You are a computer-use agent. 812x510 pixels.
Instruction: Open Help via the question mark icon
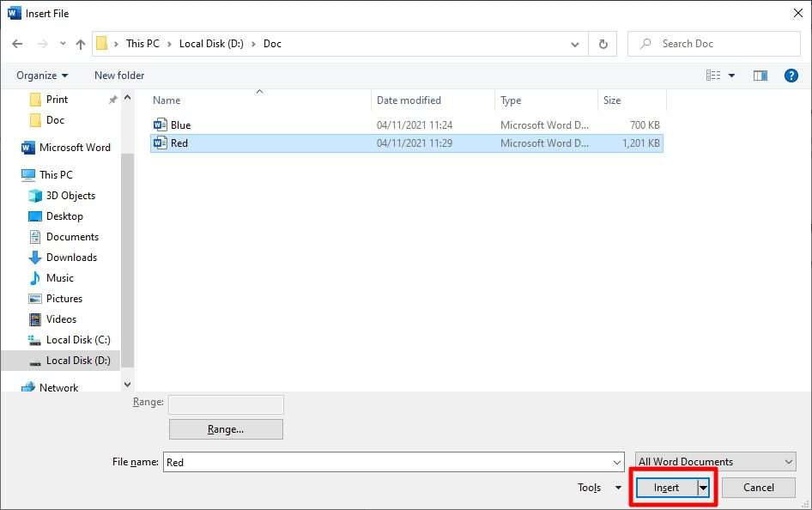tap(791, 75)
